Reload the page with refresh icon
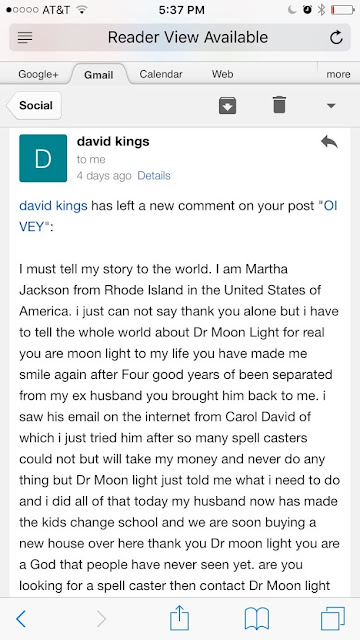360x640 pixels. tap(336, 38)
